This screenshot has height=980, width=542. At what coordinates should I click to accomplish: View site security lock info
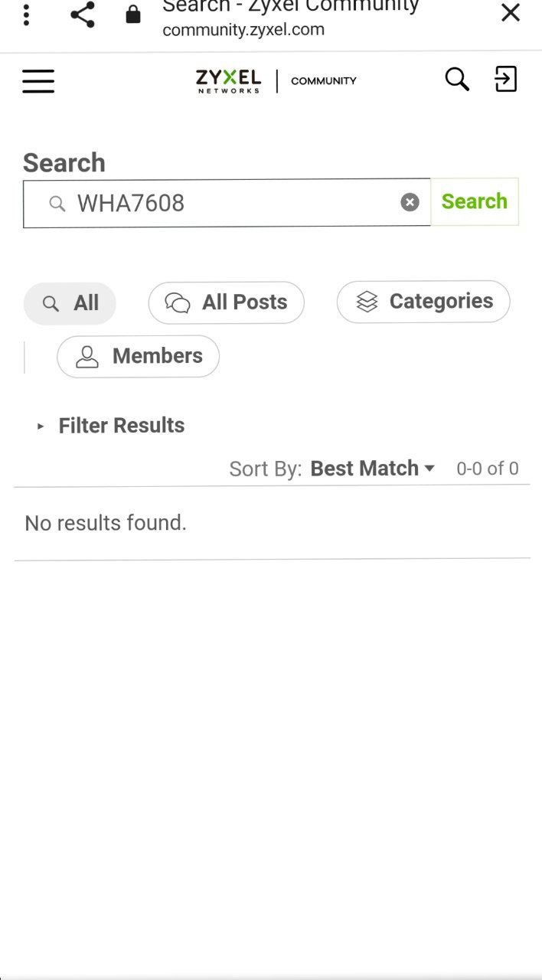point(133,15)
